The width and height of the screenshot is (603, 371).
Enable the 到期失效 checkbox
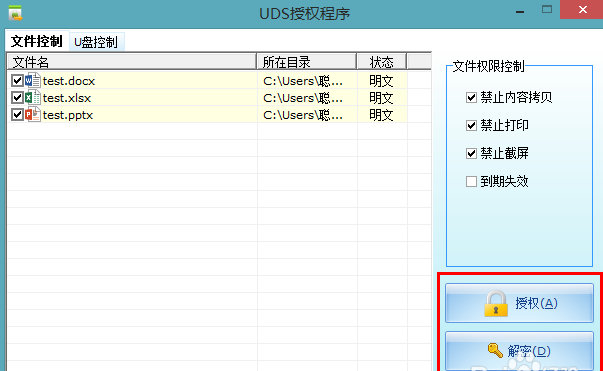471,181
